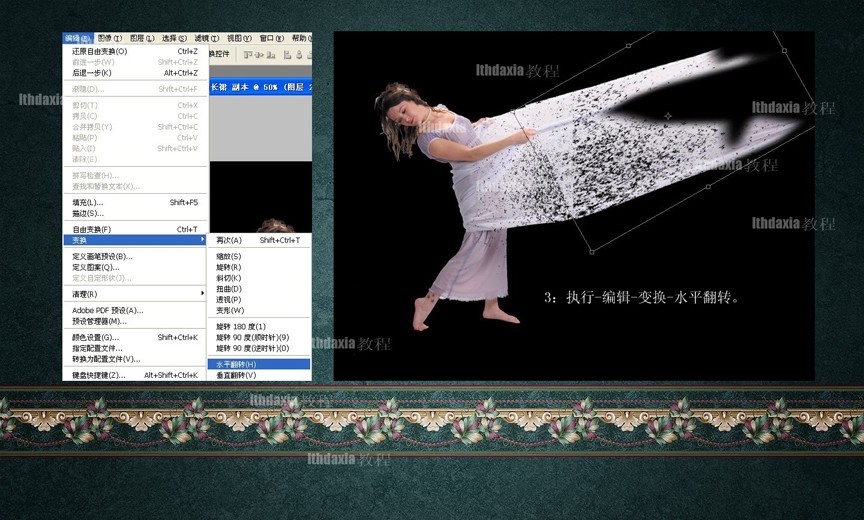
Task: Choose 描边(S)... from Edit menu
Action: click(x=135, y=213)
